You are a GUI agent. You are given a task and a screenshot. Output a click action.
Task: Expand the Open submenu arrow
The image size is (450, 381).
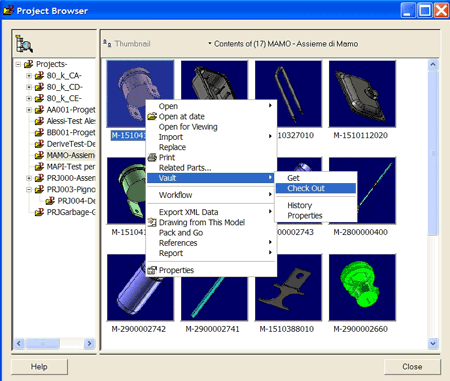point(270,106)
